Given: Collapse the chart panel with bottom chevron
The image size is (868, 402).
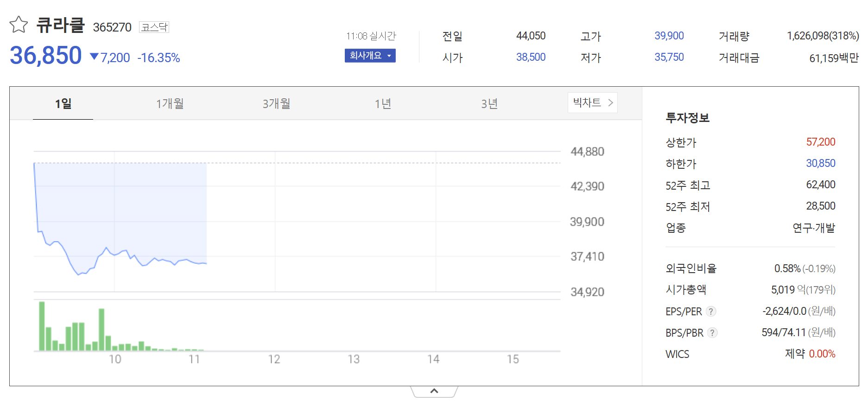Looking at the screenshot, I should tap(434, 391).
